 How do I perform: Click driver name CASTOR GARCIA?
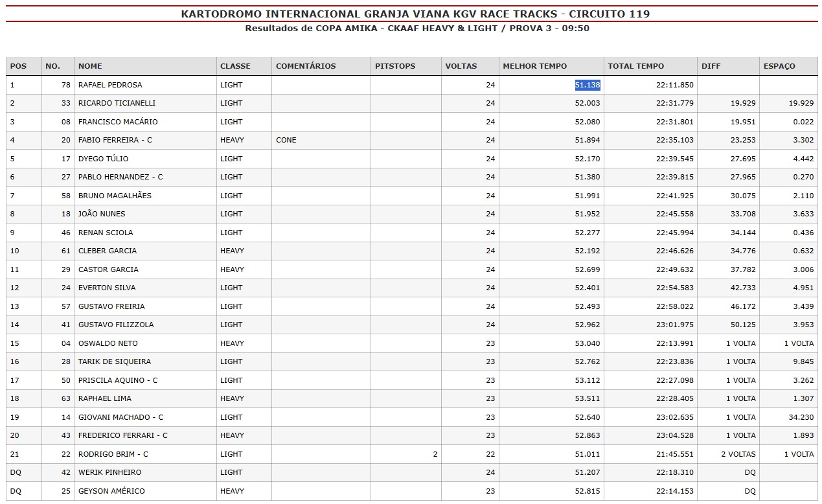pos(108,269)
